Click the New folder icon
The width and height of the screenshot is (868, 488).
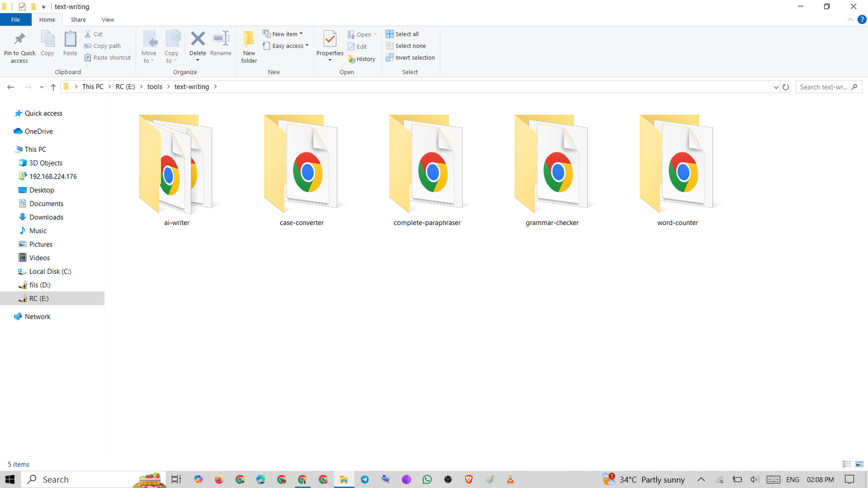pos(249,38)
